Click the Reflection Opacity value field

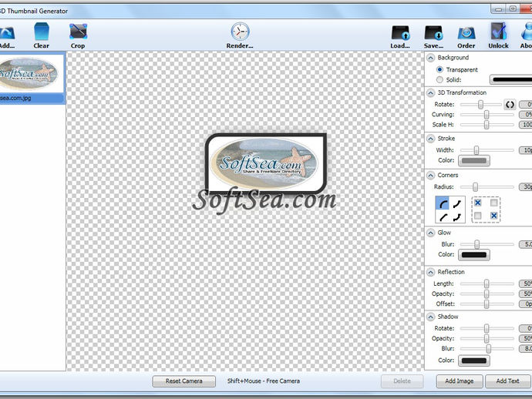(x=526, y=293)
